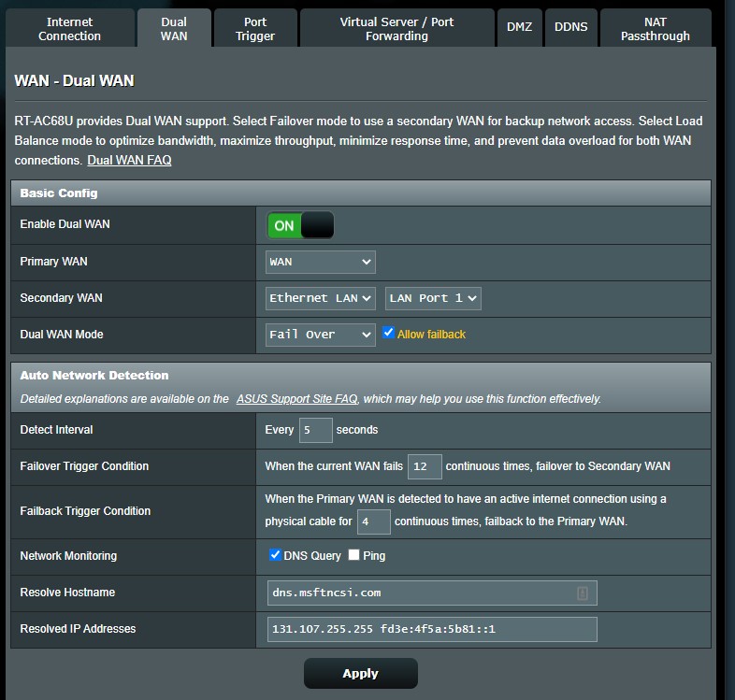Image resolution: width=735 pixels, height=700 pixels.
Task: Click the Failover Trigger Condition label
Action: 84,466
